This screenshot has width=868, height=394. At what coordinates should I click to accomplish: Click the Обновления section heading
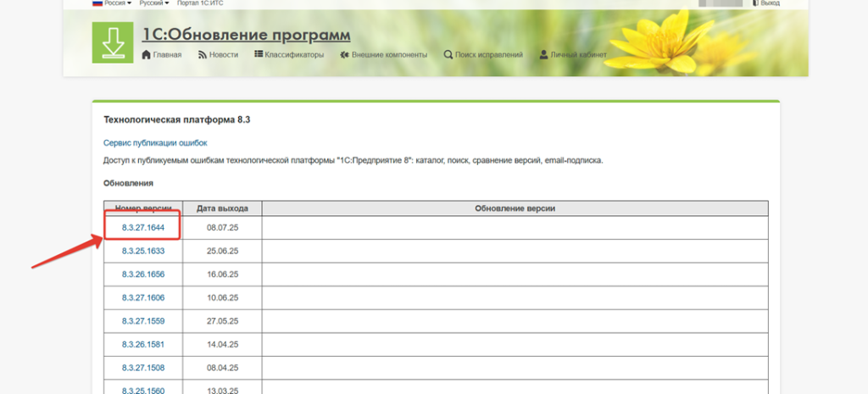[x=129, y=183]
